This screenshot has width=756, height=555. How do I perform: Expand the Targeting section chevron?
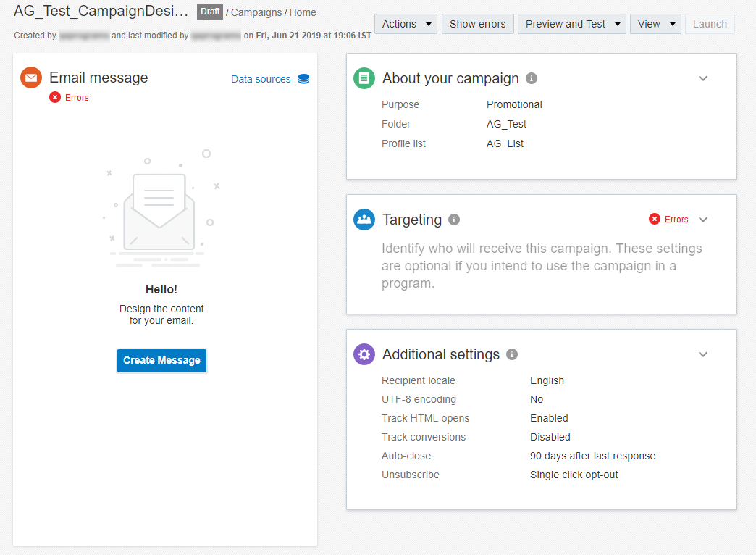703,220
